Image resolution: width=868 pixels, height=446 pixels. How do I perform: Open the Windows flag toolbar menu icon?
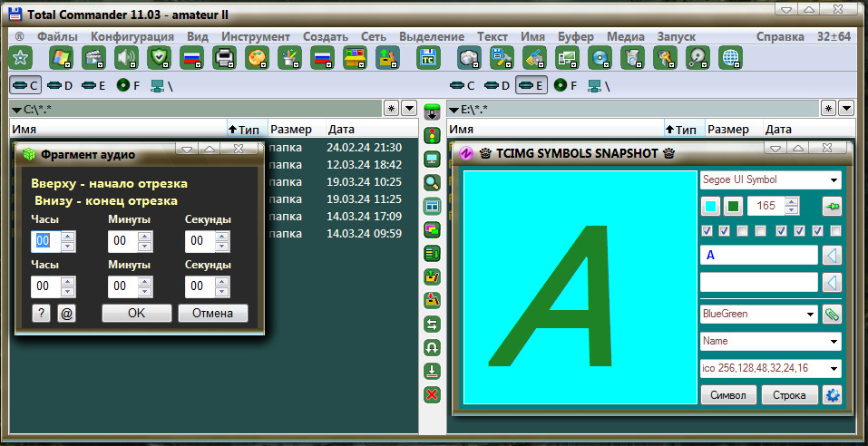(x=61, y=58)
